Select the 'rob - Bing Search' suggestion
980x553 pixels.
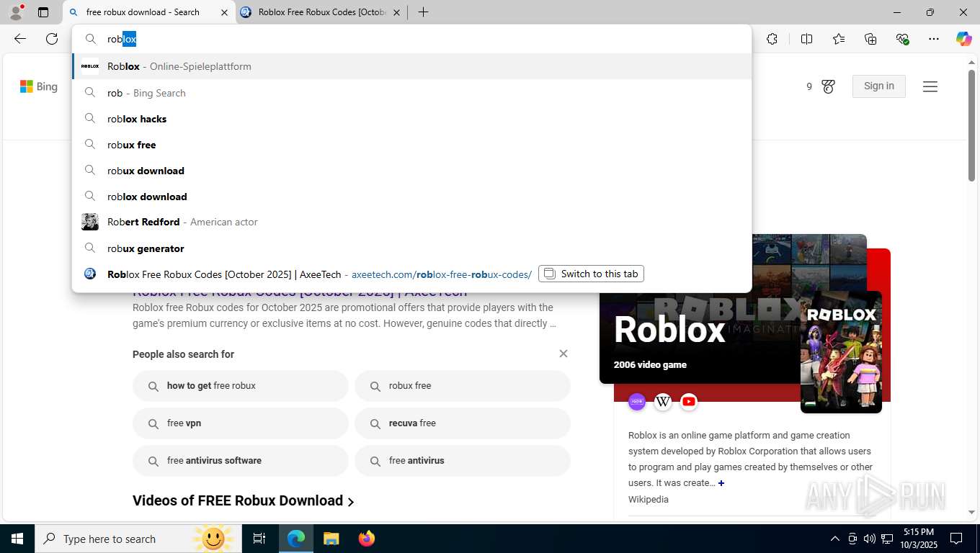411,93
